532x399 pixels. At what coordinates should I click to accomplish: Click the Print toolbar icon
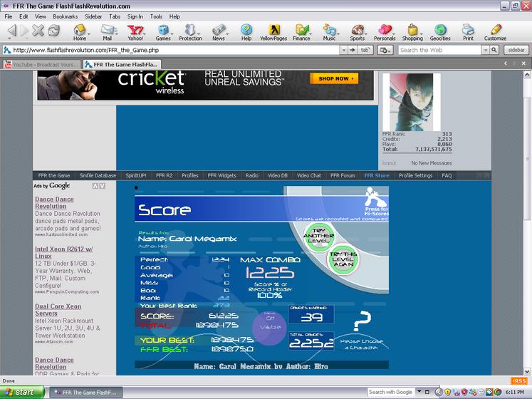[x=468, y=33]
